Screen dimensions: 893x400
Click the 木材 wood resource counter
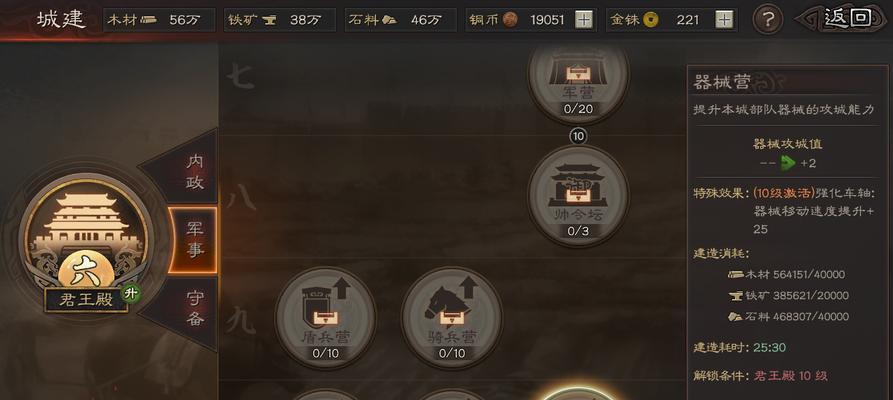click(x=160, y=20)
